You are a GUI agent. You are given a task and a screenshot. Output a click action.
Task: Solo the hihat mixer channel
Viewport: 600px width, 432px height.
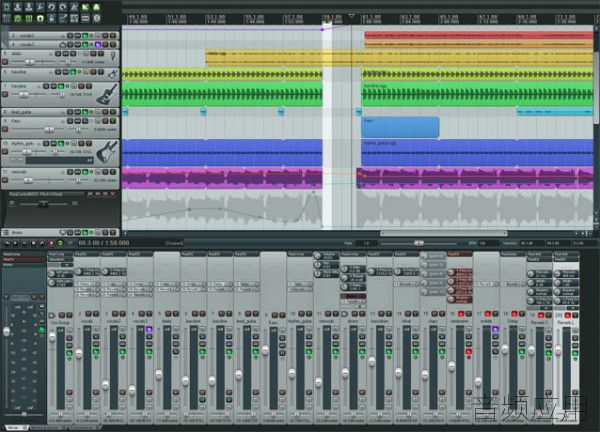(415, 314)
